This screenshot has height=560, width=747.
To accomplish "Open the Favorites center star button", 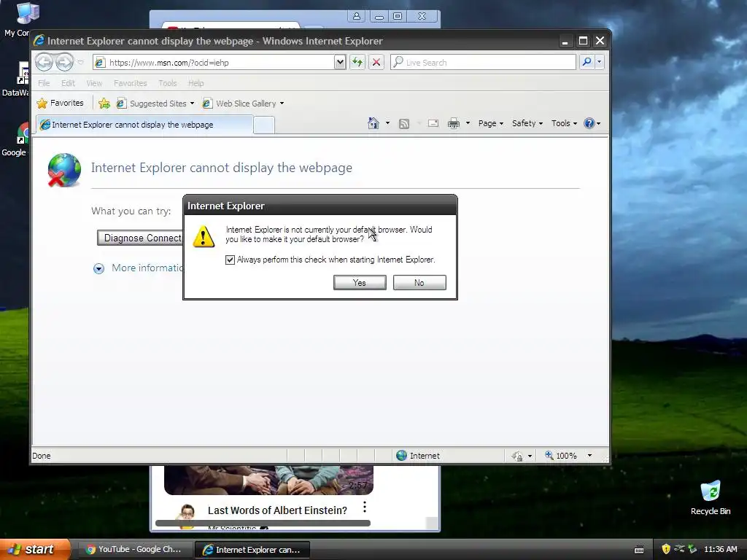I will click(60, 103).
